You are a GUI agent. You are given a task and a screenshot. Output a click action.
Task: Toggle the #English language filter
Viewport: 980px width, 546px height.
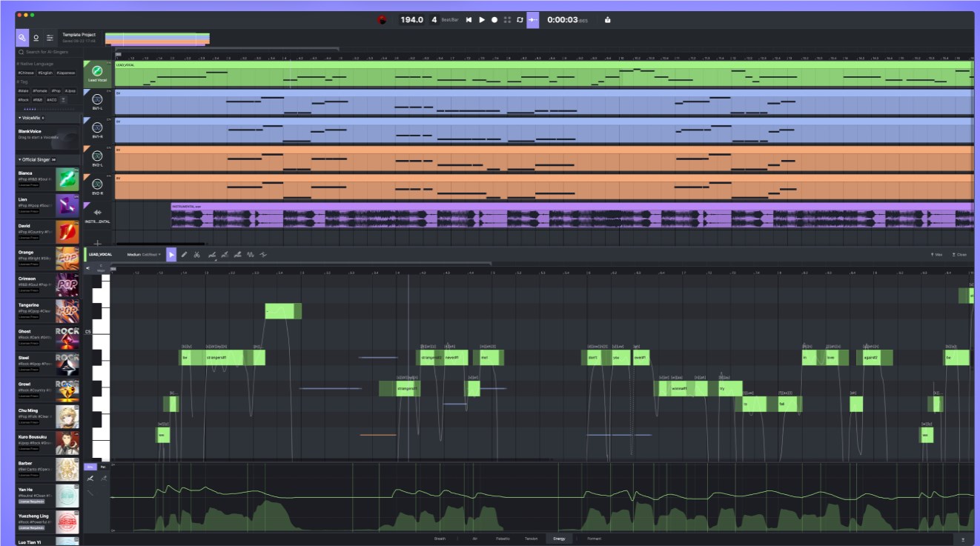44,73
